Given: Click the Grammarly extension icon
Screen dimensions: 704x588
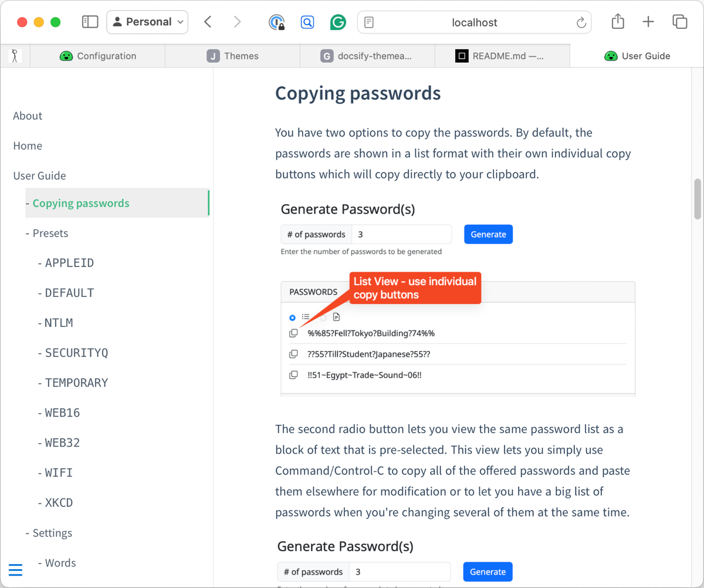Looking at the screenshot, I should pyautogui.click(x=338, y=22).
